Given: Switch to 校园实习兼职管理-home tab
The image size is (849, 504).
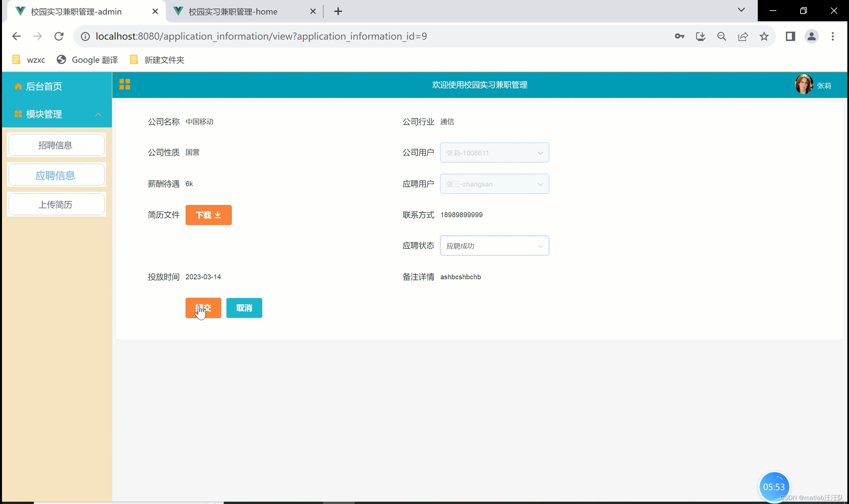Looking at the screenshot, I should (x=233, y=12).
